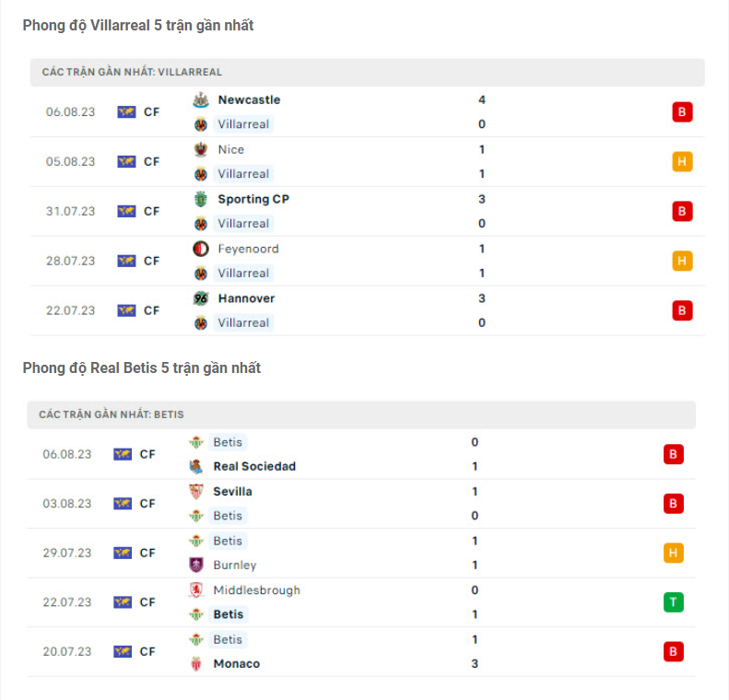The image size is (729, 700).
Task: Open the Real Sociedad team link
Action: (254, 467)
